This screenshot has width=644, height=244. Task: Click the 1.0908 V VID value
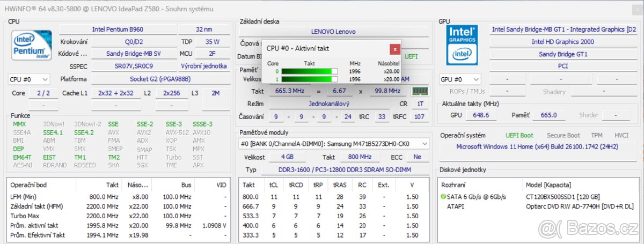(214, 225)
